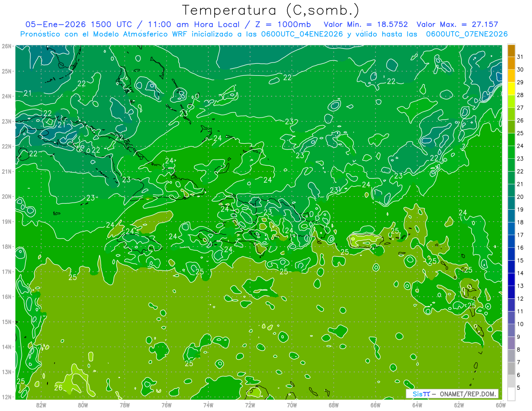
Task: Click the color scale label 29
Action: click(520, 82)
